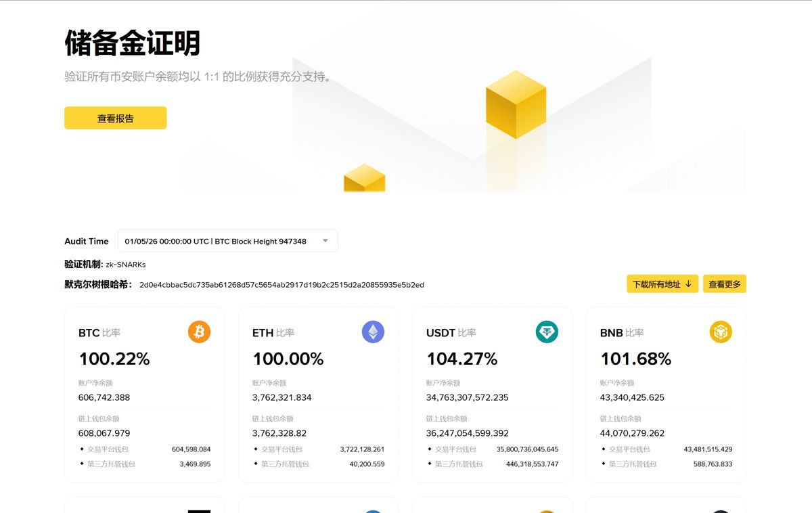Screen dimensions: 812x513
Task: Click the 储备金证明 page heading
Action: click(133, 43)
